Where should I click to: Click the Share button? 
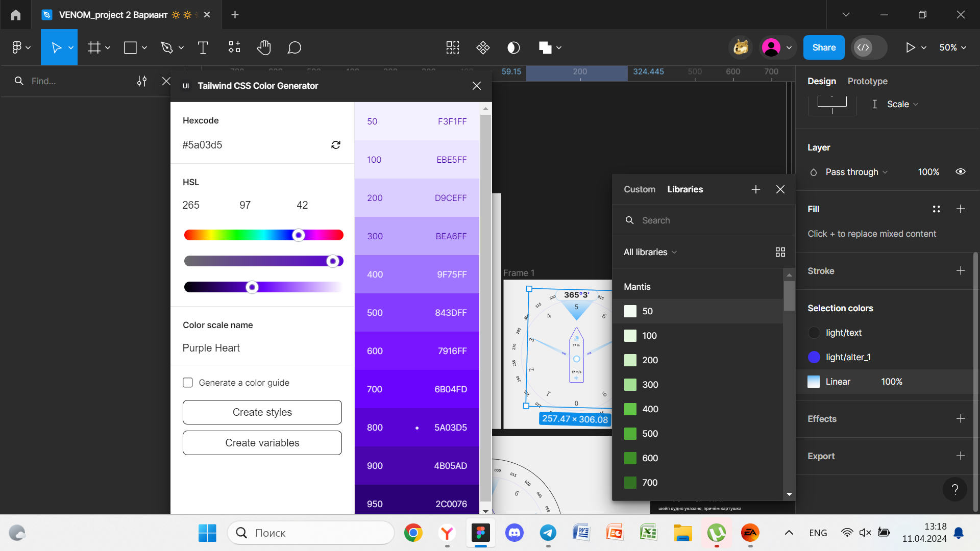824,47
